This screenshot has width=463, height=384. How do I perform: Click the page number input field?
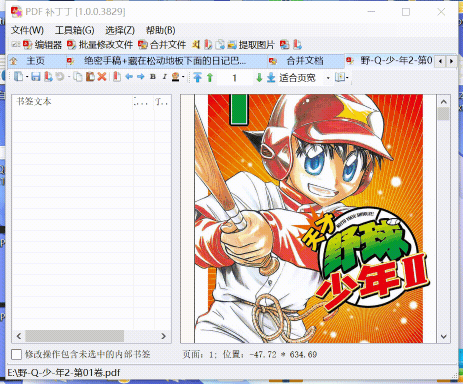[235, 78]
